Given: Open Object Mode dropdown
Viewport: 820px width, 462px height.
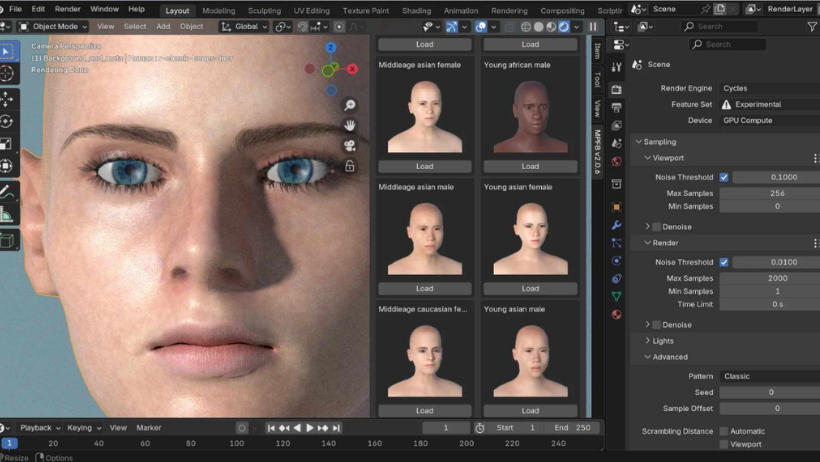Looking at the screenshot, I should pos(53,26).
